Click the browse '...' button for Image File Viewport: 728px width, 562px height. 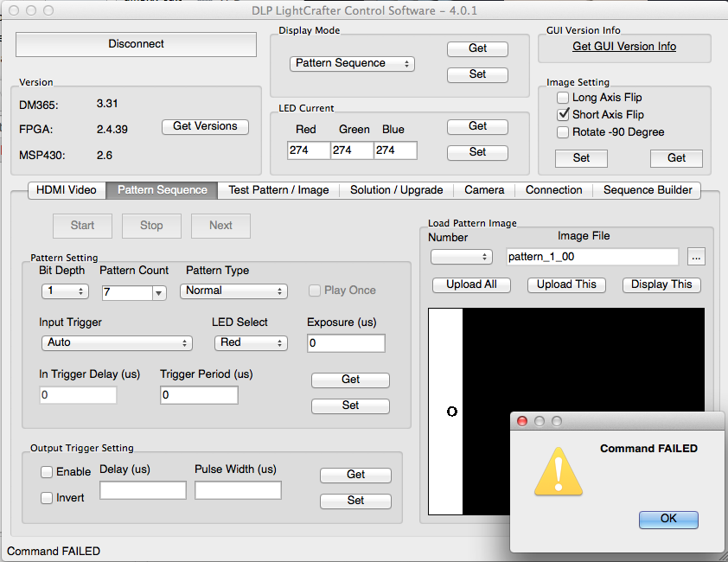pos(696,257)
